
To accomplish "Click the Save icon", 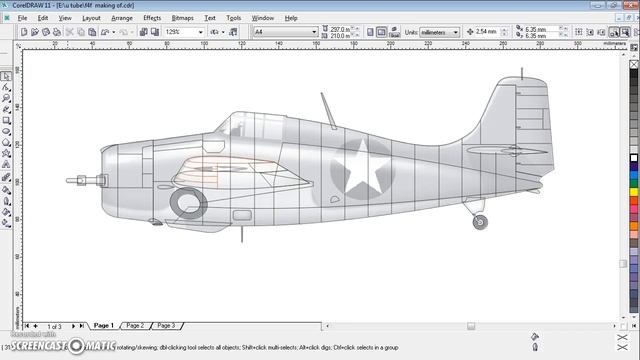I will click(x=46, y=32).
